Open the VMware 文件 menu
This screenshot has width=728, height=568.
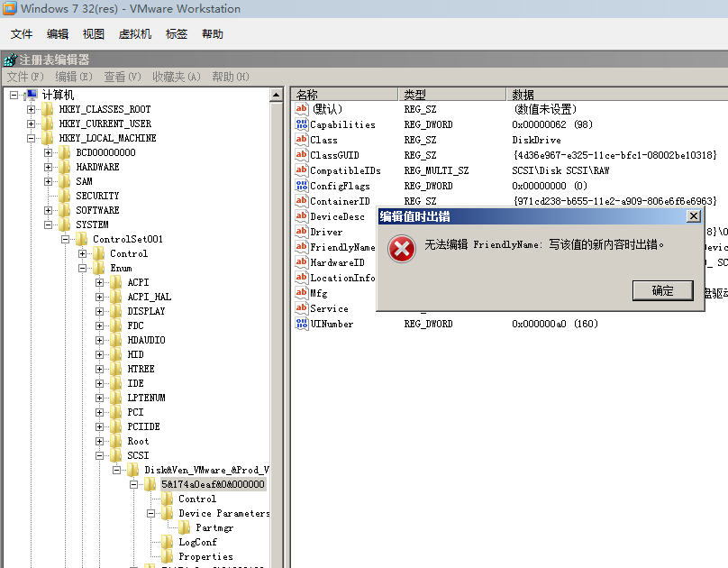click(22, 34)
